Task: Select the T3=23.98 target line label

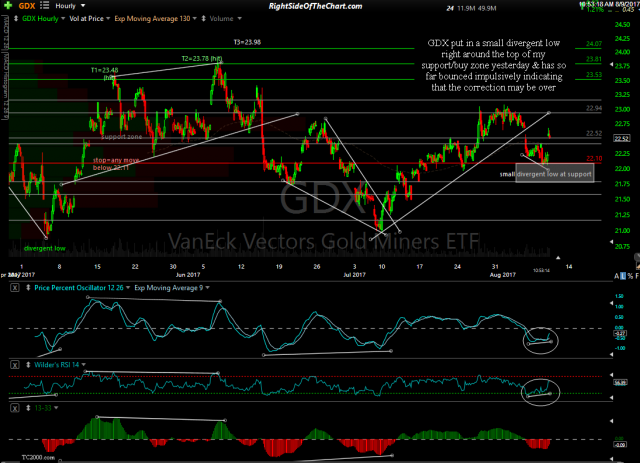Action: coord(247,42)
